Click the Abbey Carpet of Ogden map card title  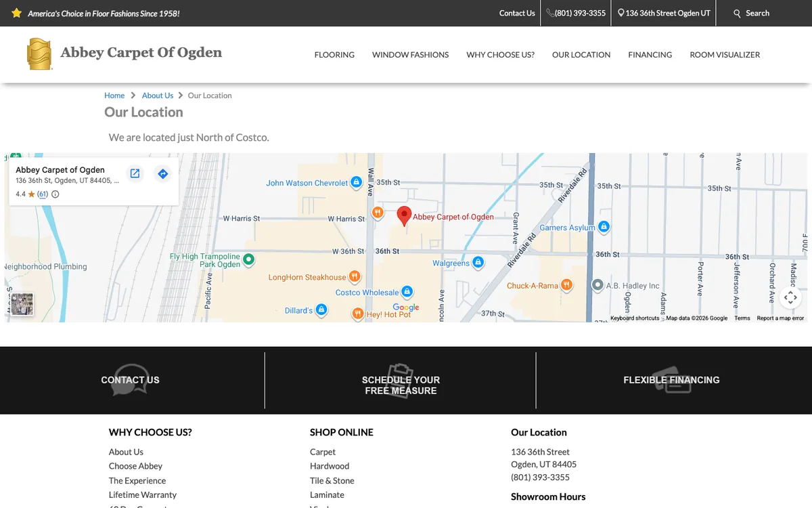click(60, 170)
